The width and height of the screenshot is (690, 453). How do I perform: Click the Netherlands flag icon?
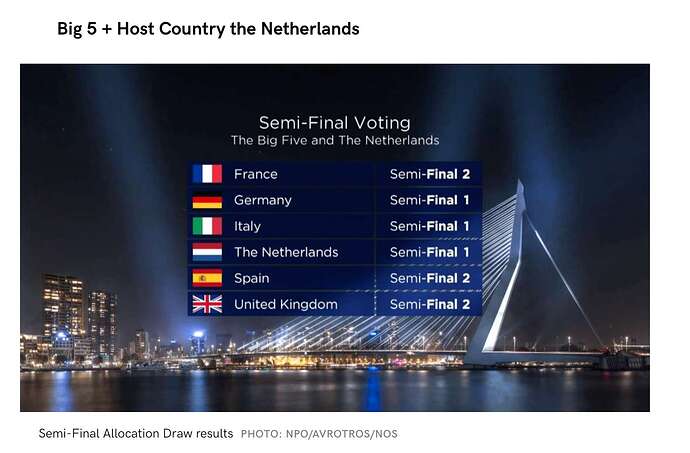(207, 252)
